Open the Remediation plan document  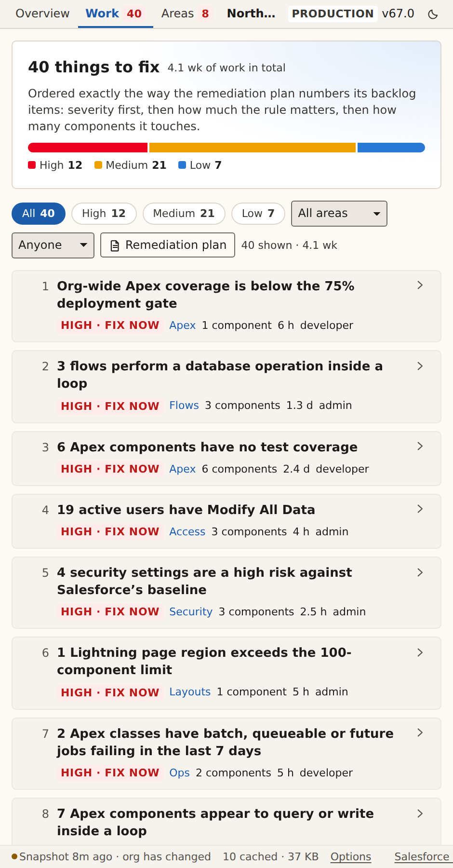[x=168, y=245]
